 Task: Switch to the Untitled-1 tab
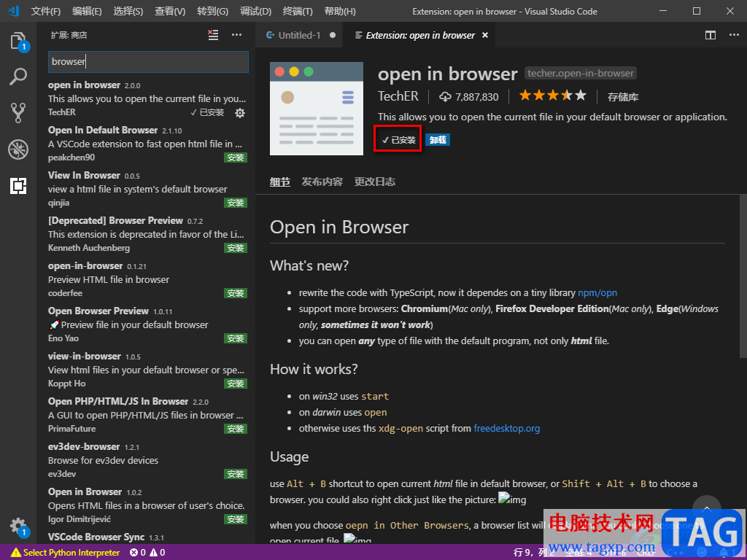click(x=298, y=35)
